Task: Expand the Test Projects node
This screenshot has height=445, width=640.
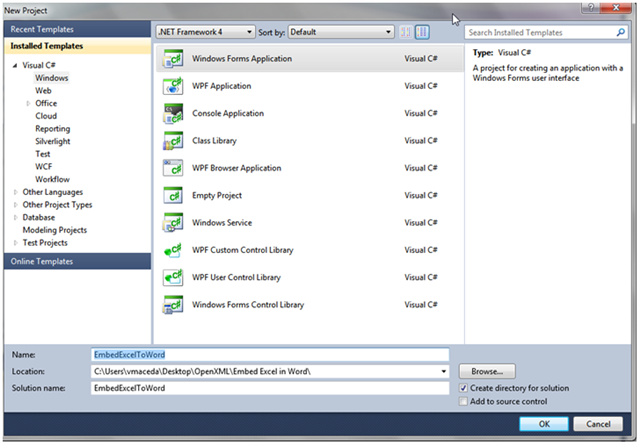Action: (16, 243)
